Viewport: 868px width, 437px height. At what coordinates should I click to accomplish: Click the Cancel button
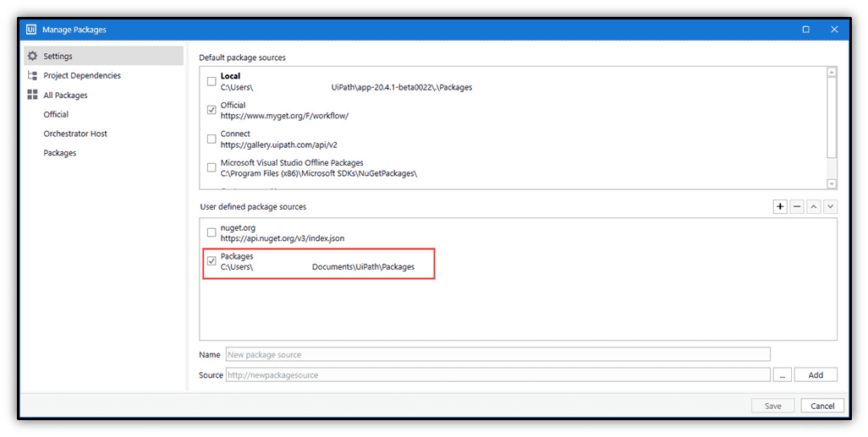[x=822, y=406]
